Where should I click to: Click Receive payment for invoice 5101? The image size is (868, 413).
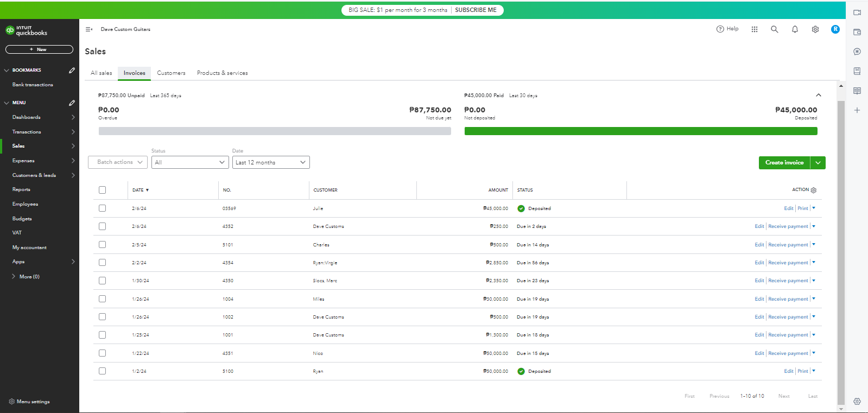(x=788, y=245)
